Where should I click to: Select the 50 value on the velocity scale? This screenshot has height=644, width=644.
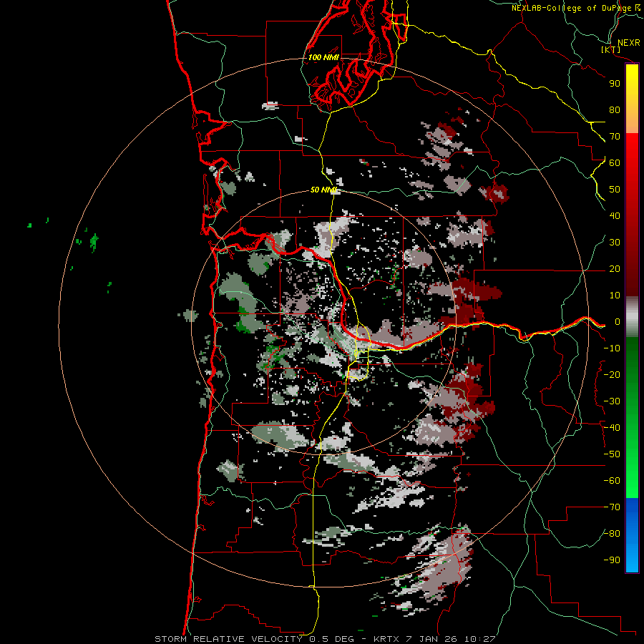(x=615, y=190)
